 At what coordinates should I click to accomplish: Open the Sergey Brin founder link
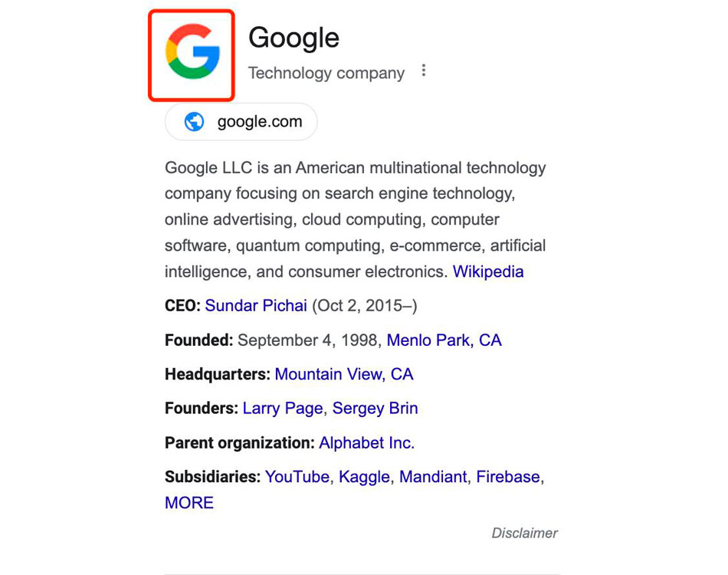(x=375, y=409)
